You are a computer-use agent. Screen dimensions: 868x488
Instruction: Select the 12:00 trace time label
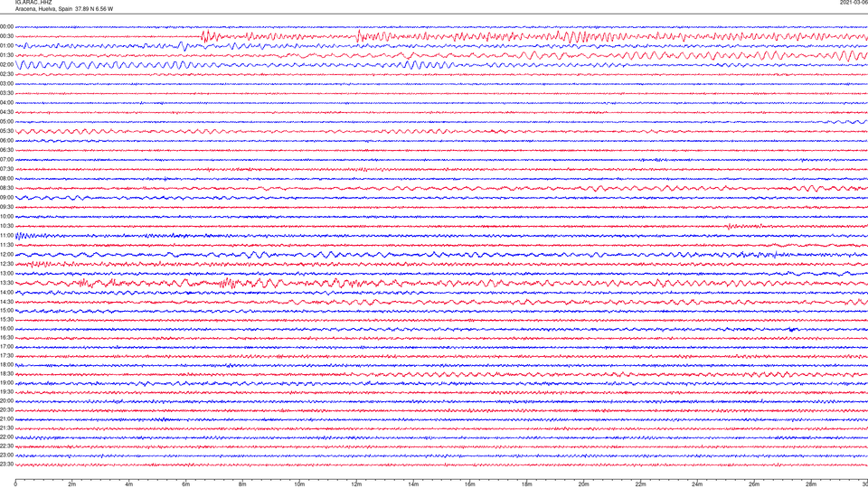point(6,254)
